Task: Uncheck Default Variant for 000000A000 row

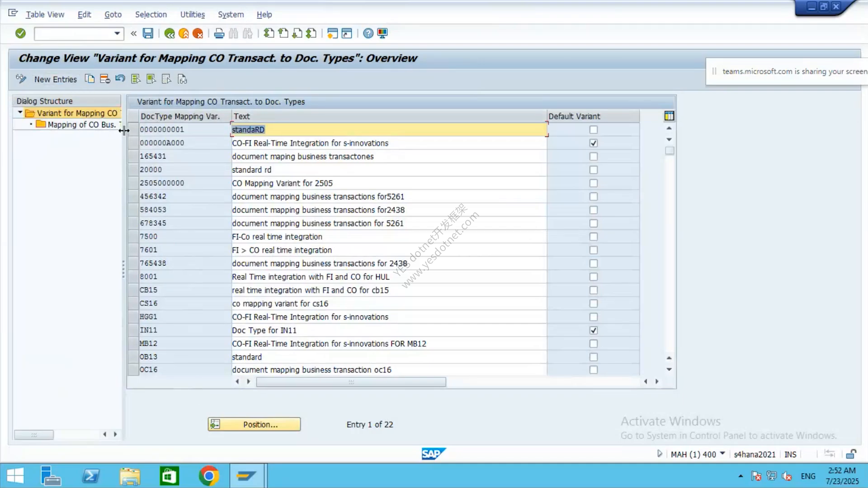Action: 594,143
